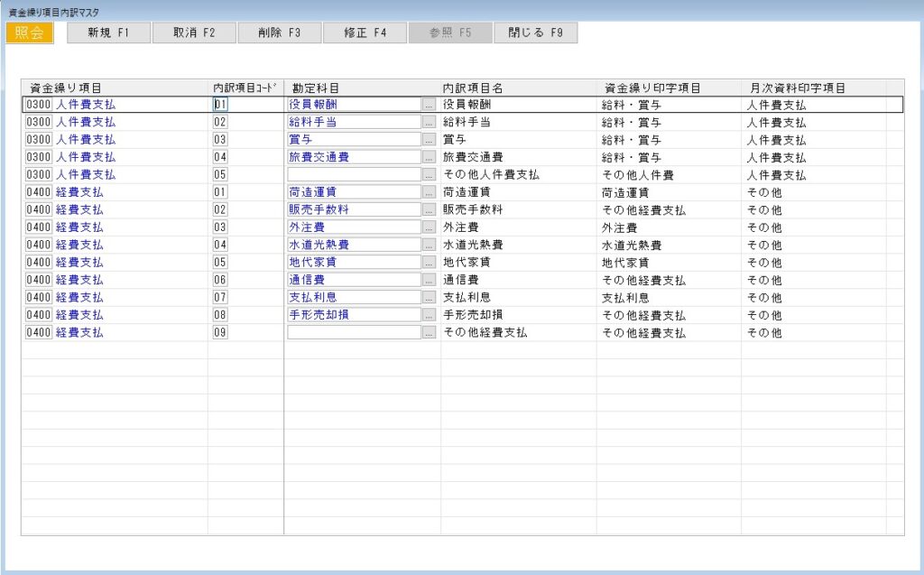Click the 削除 F3 button
The image size is (924, 575).
pyautogui.click(x=280, y=33)
